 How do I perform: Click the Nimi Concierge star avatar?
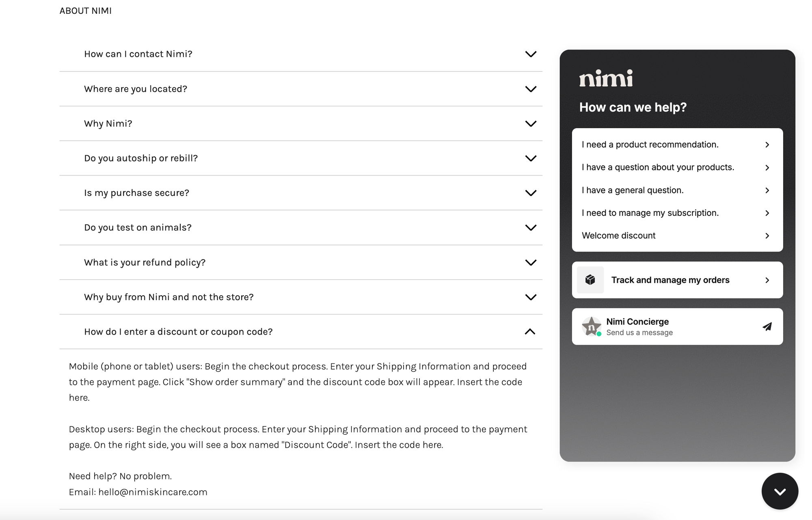(x=591, y=327)
